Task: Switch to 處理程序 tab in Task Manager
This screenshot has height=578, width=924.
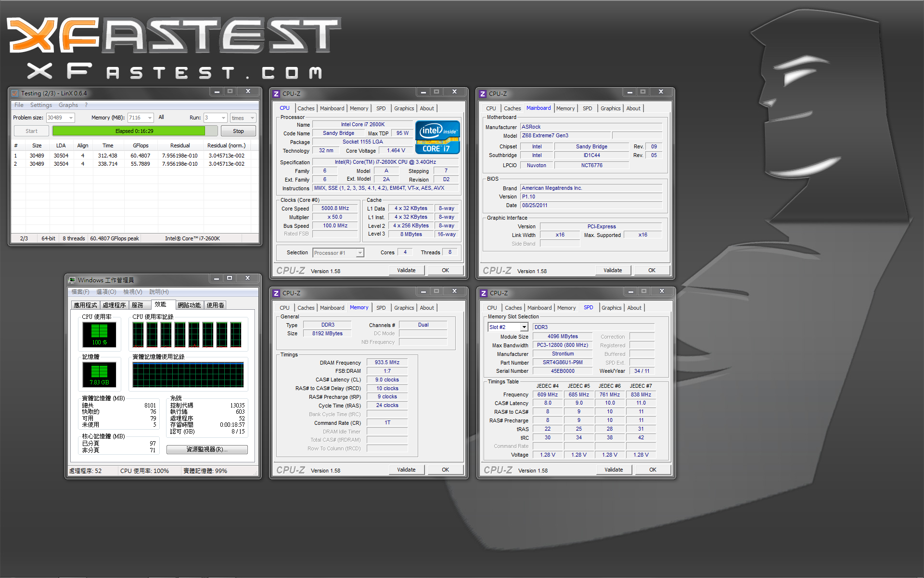Action: click(114, 305)
